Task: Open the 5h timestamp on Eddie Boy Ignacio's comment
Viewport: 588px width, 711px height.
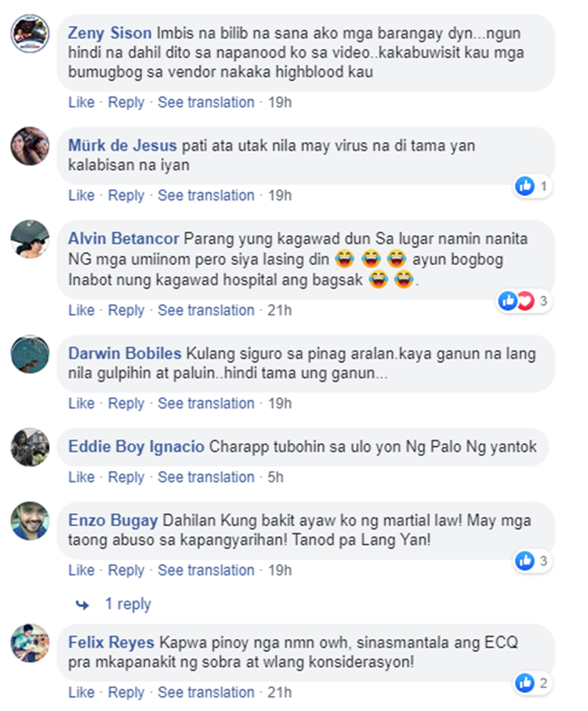Action: (x=275, y=477)
